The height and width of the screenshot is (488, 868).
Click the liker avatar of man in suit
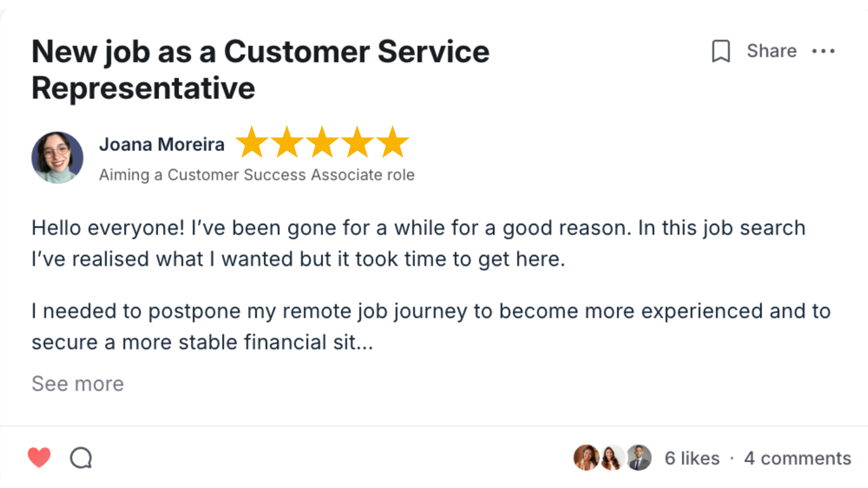point(639,457)
